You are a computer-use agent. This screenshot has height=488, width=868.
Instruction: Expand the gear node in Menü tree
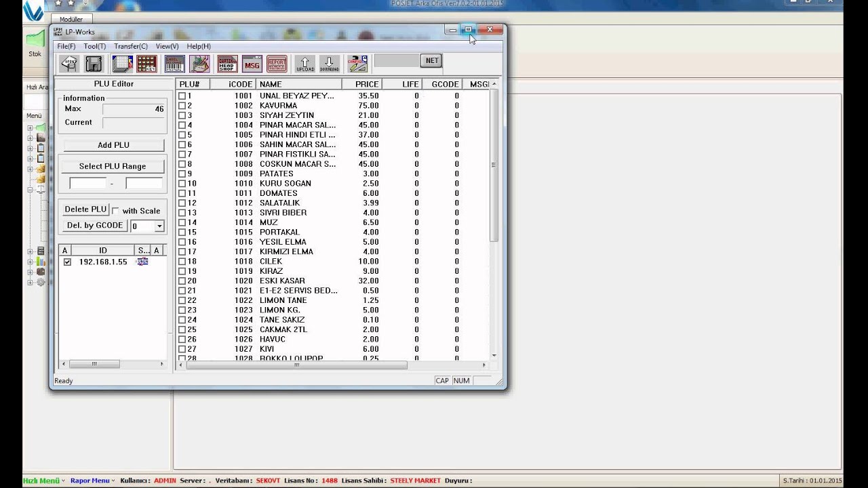pos(30,282)
